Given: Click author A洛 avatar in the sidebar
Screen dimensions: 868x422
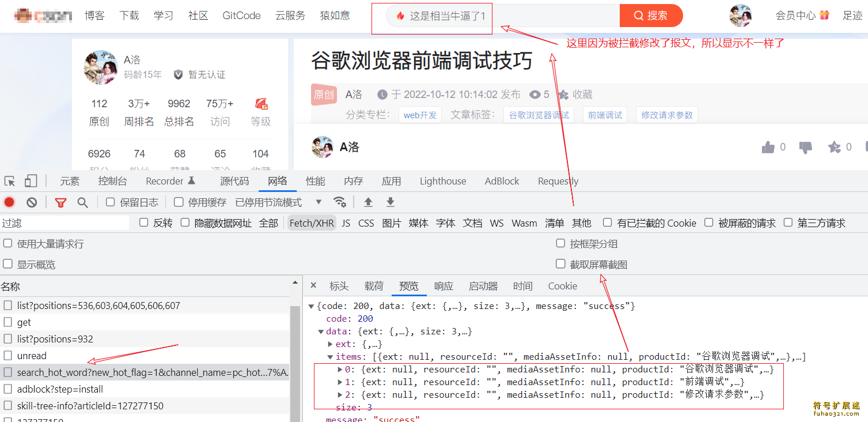Looking at the screenshot, I should [x=101, y=67].
